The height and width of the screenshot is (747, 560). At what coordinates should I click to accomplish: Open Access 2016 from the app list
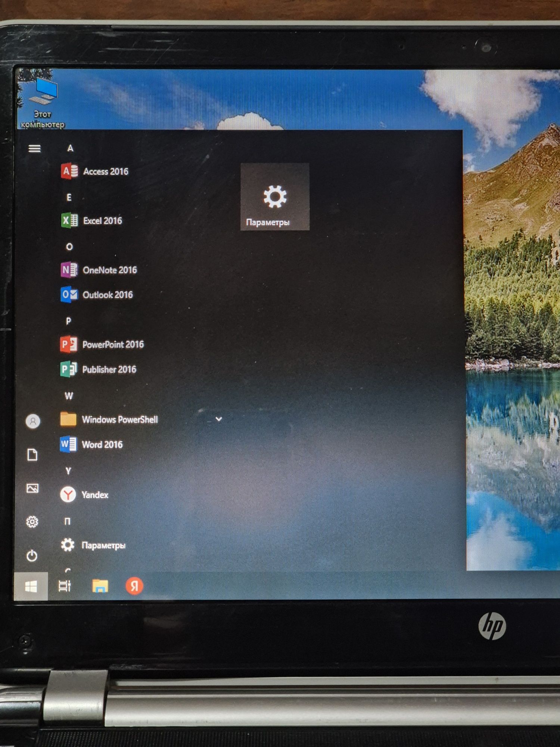pos(95,171)
